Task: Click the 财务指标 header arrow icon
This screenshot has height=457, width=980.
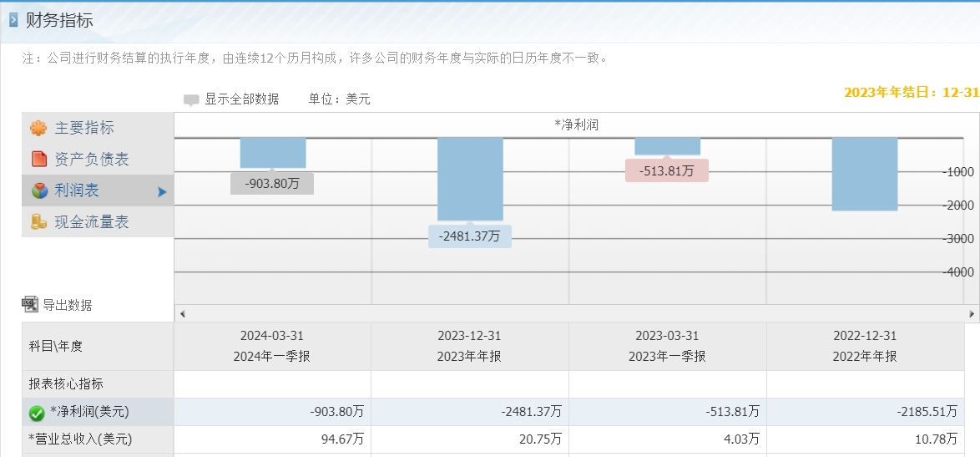Action: tap(13, 21)
